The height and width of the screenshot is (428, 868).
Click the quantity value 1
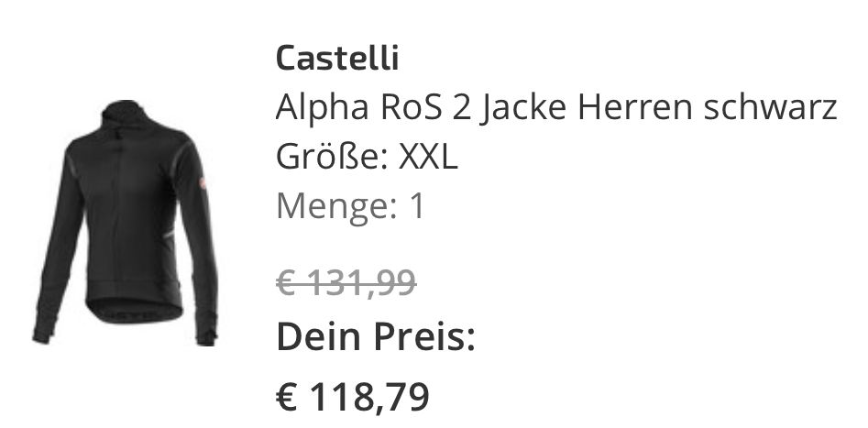[418, 206]
